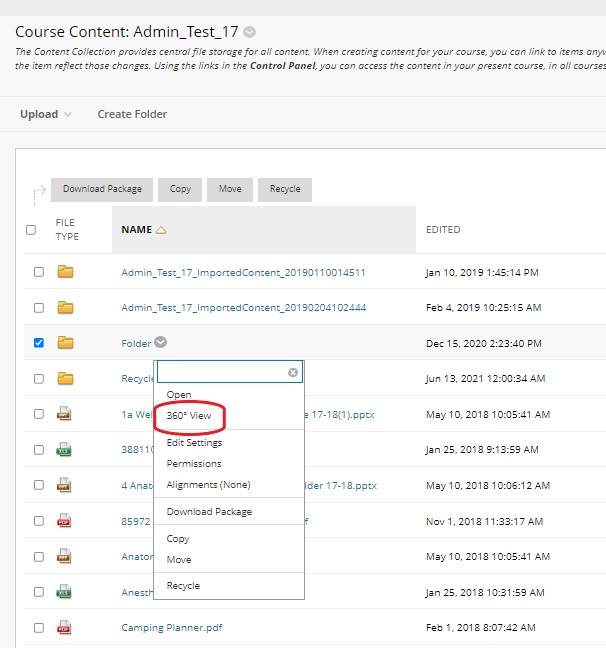The height and width of the screenshot is (648, 606).
Task: Toggle the select-all checkbox in the header
Action: coord(31,230)
